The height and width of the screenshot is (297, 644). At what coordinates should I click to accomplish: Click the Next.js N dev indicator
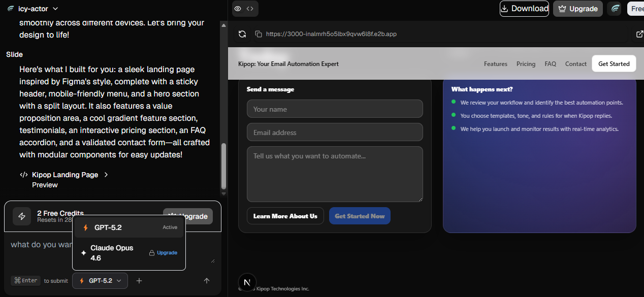click(247, 283)
